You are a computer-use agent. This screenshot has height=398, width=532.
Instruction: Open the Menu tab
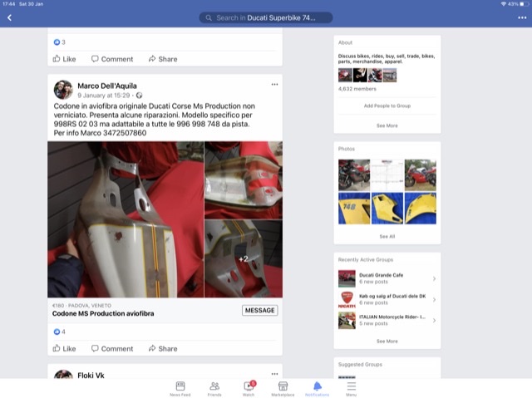(352, 389)
